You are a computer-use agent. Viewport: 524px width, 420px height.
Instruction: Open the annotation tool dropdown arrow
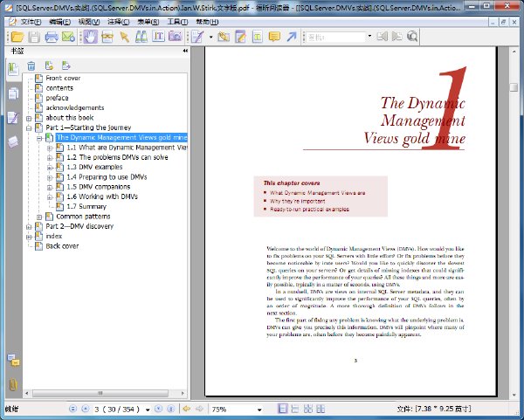coord(210,37)
